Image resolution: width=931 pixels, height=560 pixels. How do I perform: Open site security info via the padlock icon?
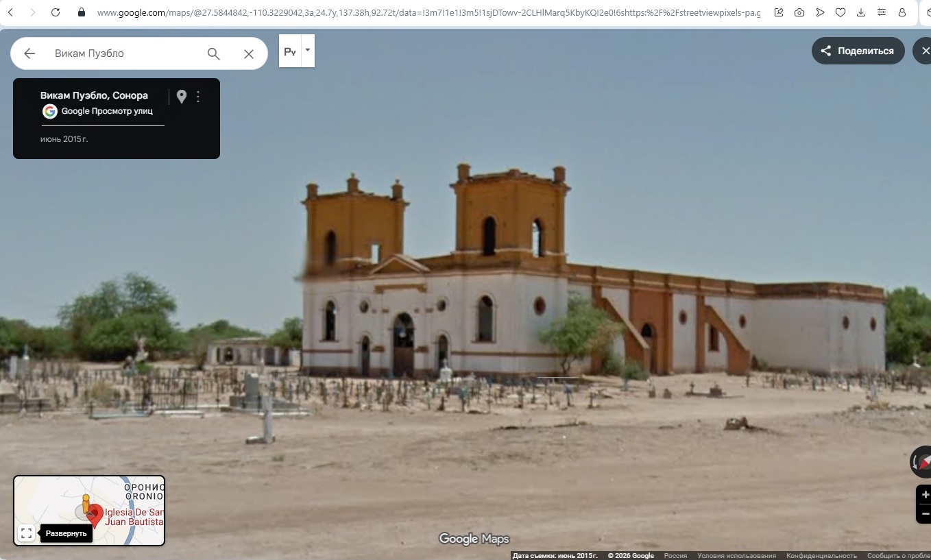coord(82,12)
